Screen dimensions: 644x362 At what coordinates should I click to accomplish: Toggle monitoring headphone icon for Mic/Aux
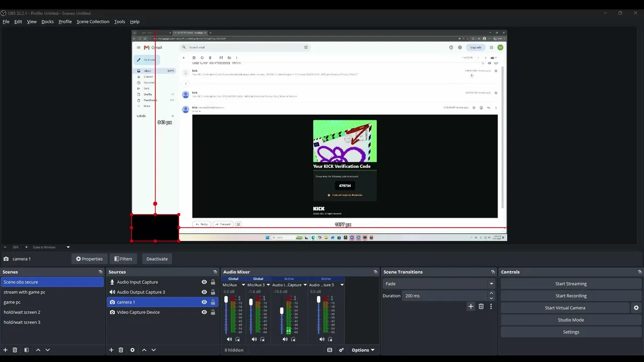pyautogui.click(x=238, y=339)
